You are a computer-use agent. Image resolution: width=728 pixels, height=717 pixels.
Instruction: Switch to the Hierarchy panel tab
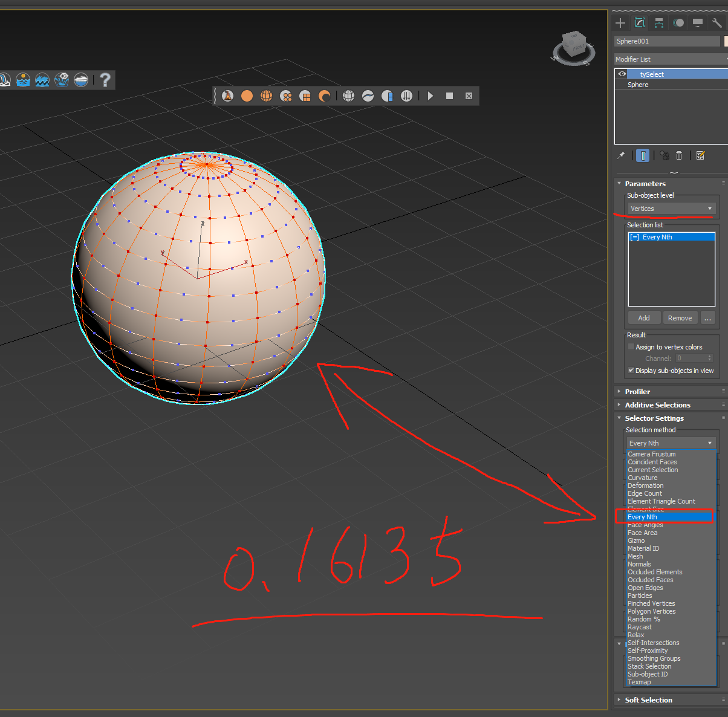pos(659,23)
